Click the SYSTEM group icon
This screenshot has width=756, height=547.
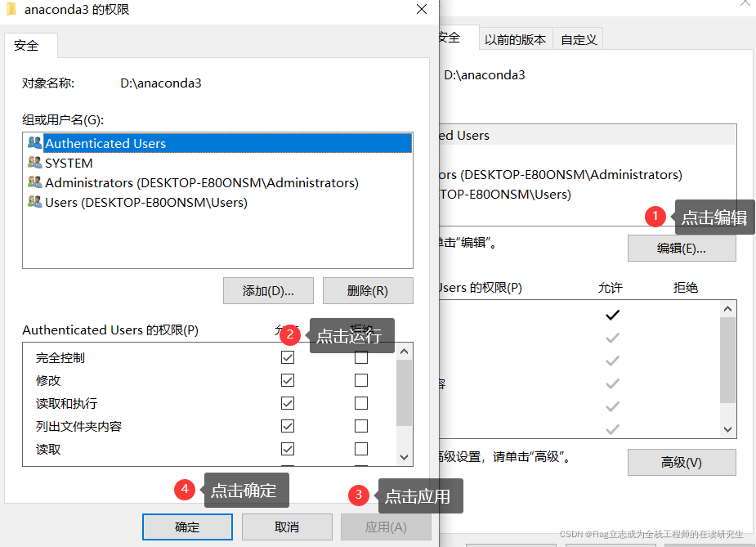(x=34, y=163)
